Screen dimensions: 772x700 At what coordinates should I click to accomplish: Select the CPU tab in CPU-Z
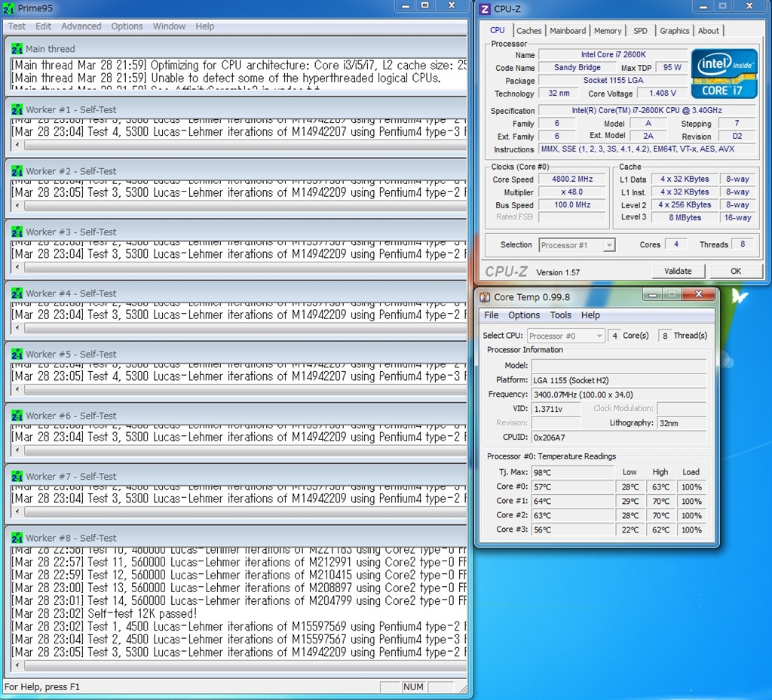point(498,30)
